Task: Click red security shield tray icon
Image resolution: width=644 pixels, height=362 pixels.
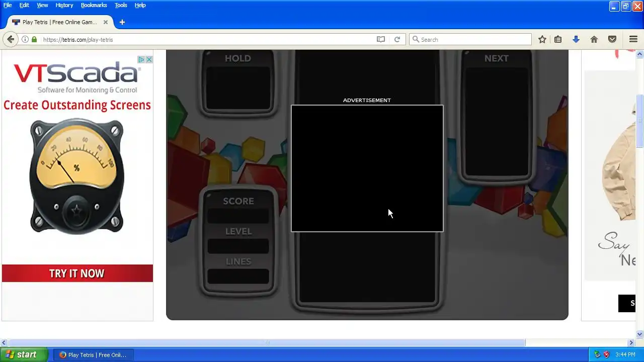Action: [606, 354]
